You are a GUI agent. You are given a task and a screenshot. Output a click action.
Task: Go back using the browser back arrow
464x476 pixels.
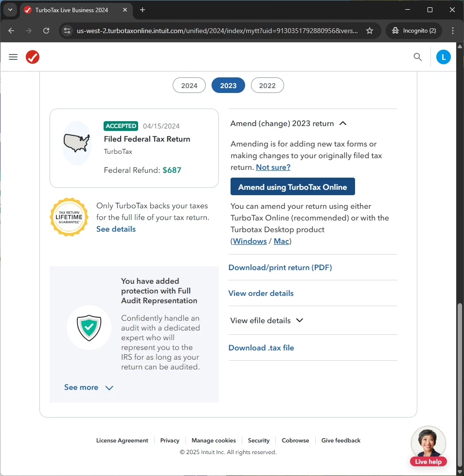(11, 31)
